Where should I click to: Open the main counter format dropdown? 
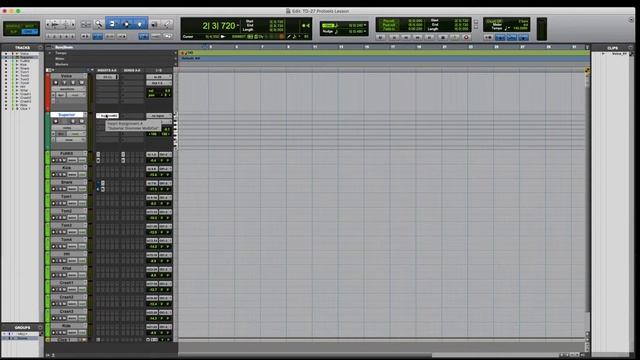pos(238,26)
